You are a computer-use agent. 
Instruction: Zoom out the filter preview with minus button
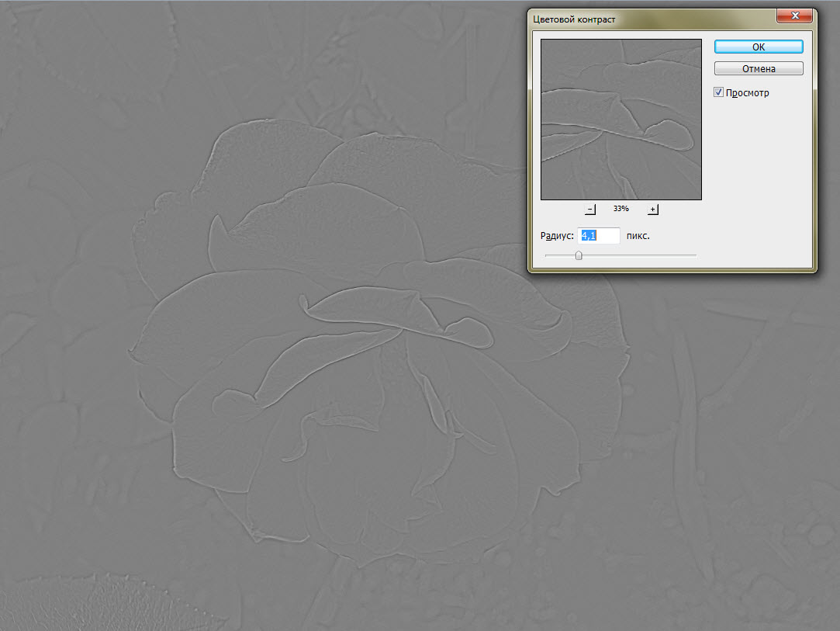pyautogui.click(x=590, y=209)
